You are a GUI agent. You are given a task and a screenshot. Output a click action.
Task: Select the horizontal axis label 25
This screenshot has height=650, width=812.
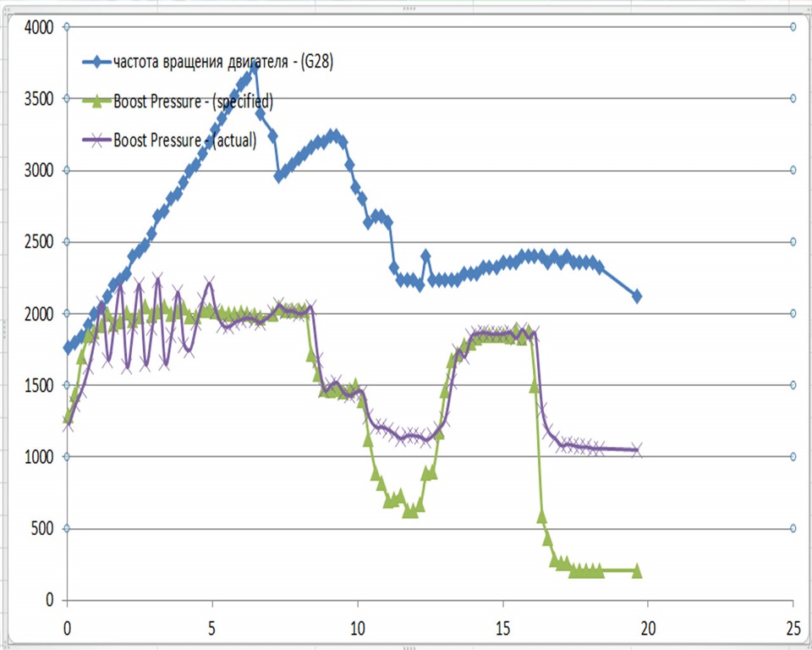793,629
